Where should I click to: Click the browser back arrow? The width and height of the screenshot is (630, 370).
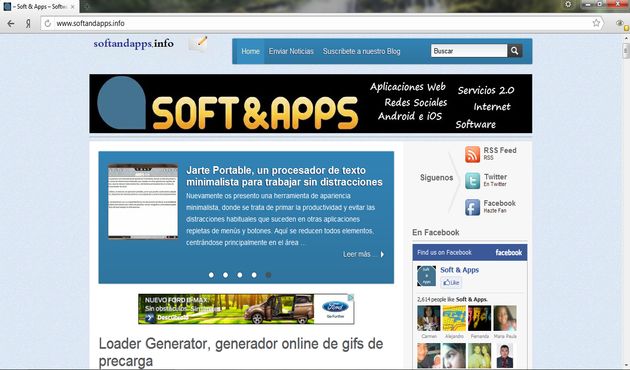pyautogui.click(x=11, y=23)
